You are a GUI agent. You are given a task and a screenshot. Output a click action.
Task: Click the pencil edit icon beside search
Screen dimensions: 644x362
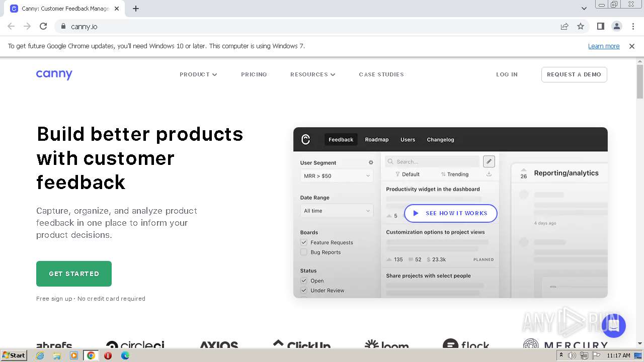click(489, 161)
